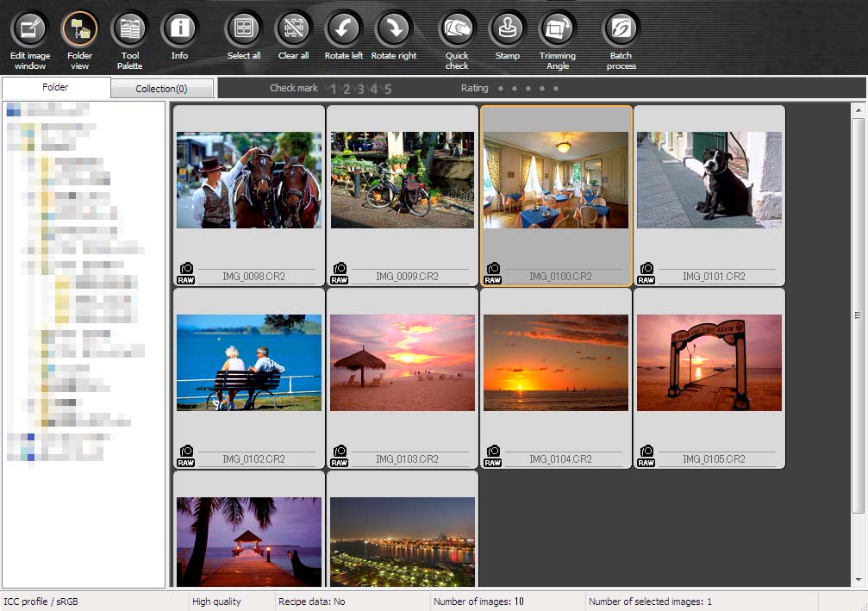
Task: Apply check mark 1
Action: coord(334,89)
